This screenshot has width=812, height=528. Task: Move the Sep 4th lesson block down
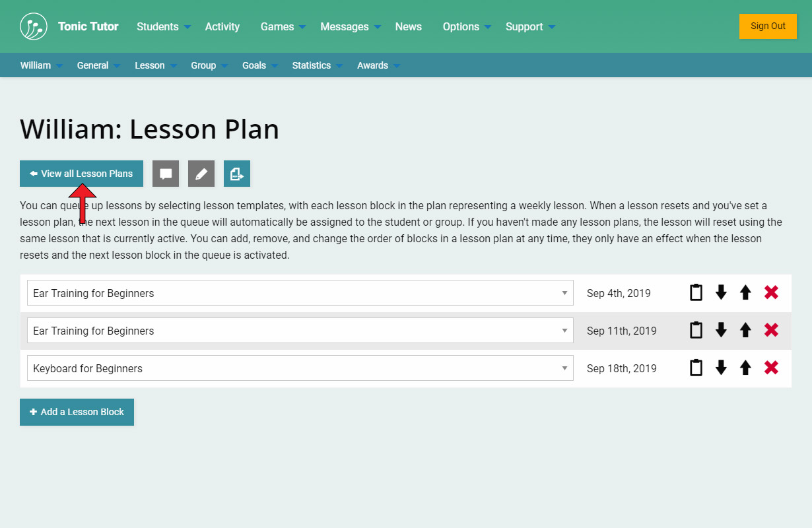click(721, 292)
